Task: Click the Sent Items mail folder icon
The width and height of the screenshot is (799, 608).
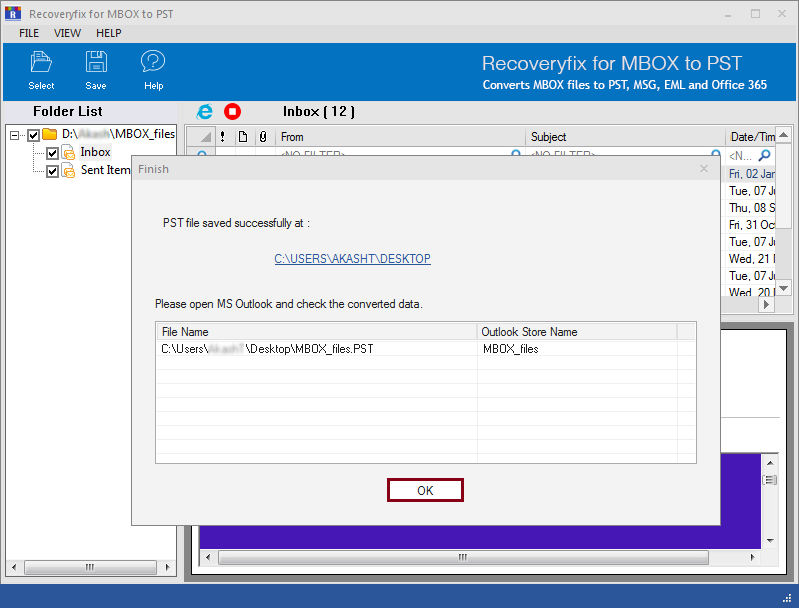Action: coord(68,171)
